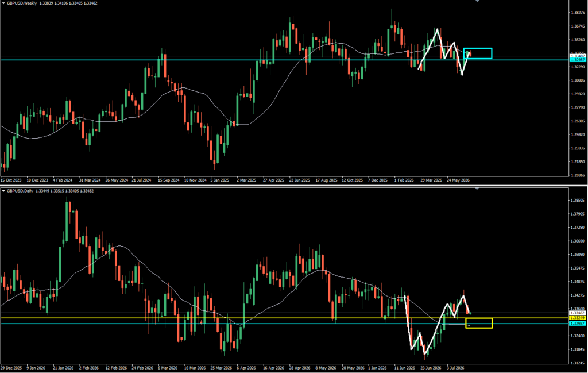
Task: Click the 21 Jan 2026 date on the Daily time axis
Action: [63, 368]
